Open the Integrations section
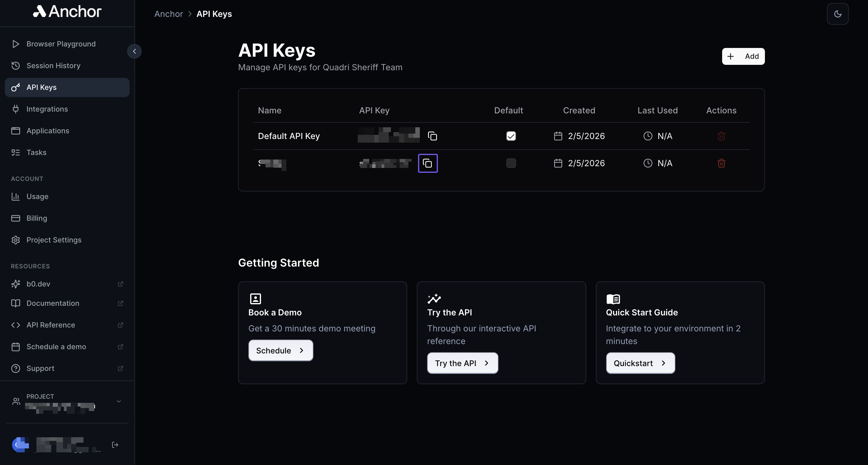 tap(47, 109)
